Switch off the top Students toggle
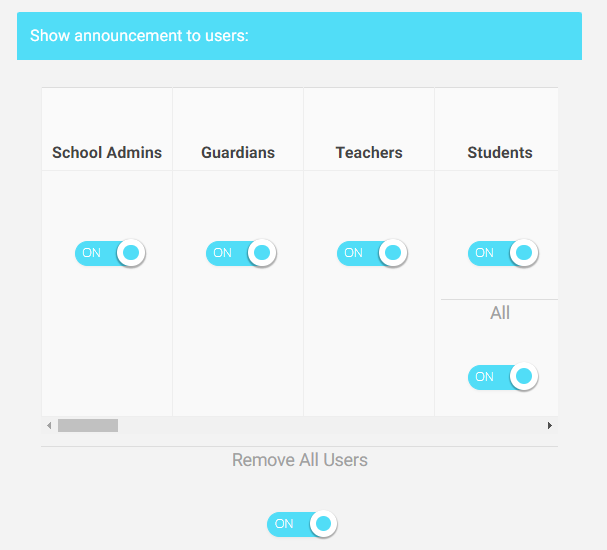The image size is (607, 550). [x=503, y=253]
